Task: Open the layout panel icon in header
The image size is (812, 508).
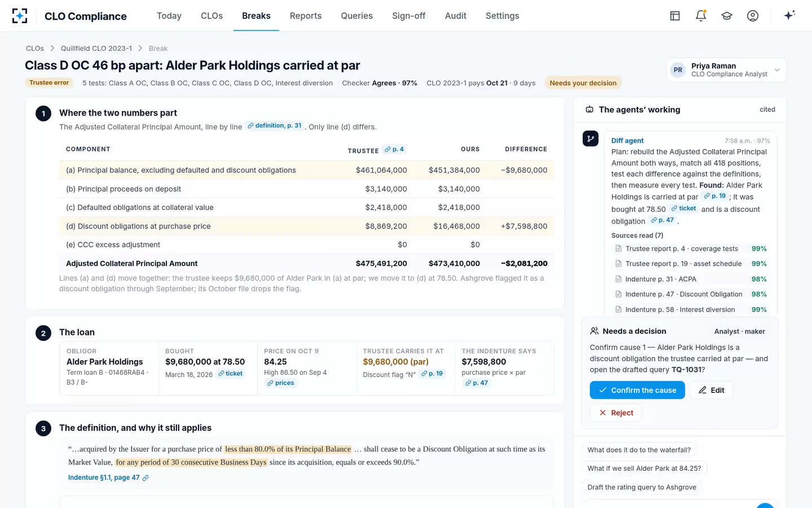Action: tap(675, 16)
